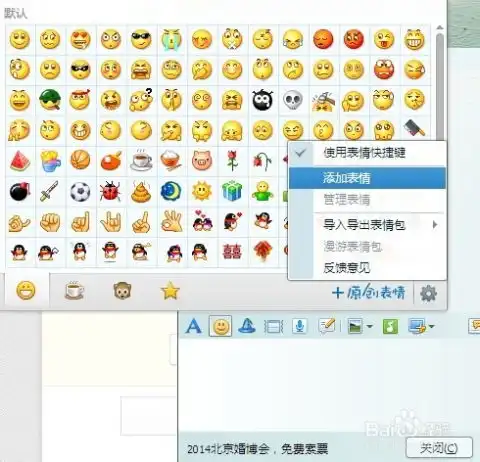
Task: Pick the watermelon slice emoji
Action: tap(20, 161)
